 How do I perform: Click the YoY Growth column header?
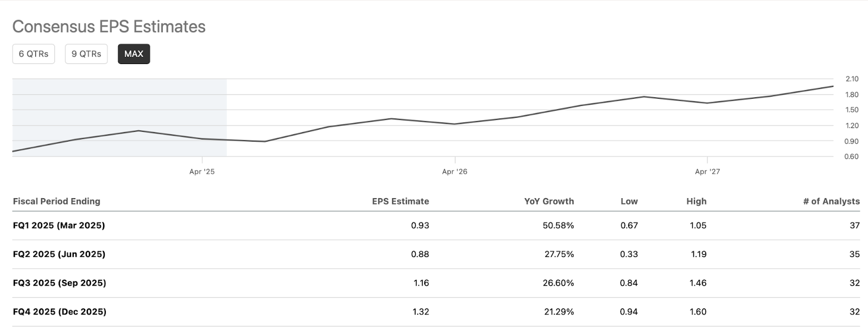(x=548, y=201)
